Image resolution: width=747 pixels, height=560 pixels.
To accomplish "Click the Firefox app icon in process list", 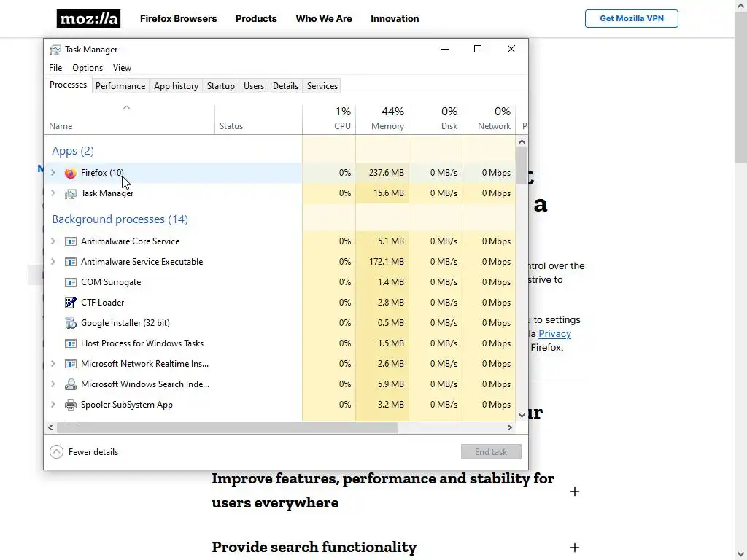I will (71, 173).
